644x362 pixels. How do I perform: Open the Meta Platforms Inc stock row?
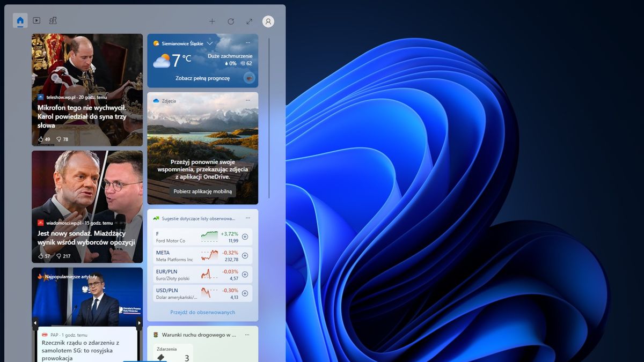[x=202, y=256]
